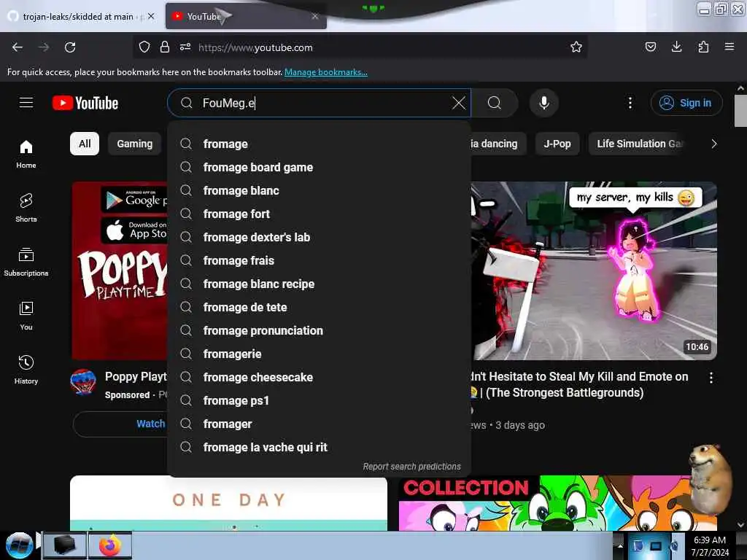Screen dimensions: 747x560
Task: Open History in sidebar
Action: coord(26,370)
